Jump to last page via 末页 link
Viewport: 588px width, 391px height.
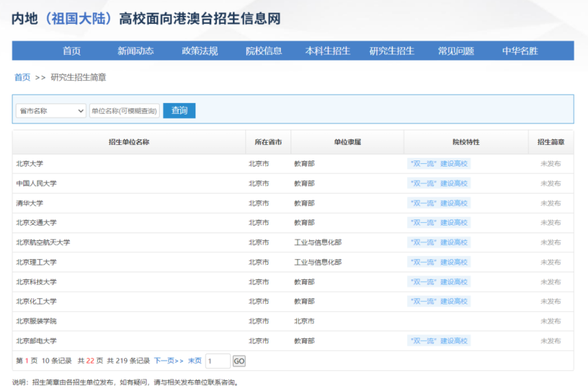195,361
